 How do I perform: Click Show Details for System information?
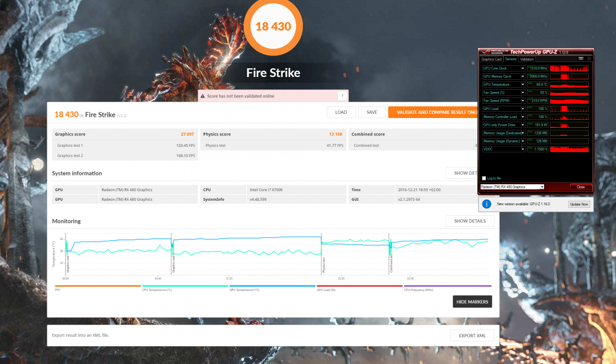(x=462, y=173)
